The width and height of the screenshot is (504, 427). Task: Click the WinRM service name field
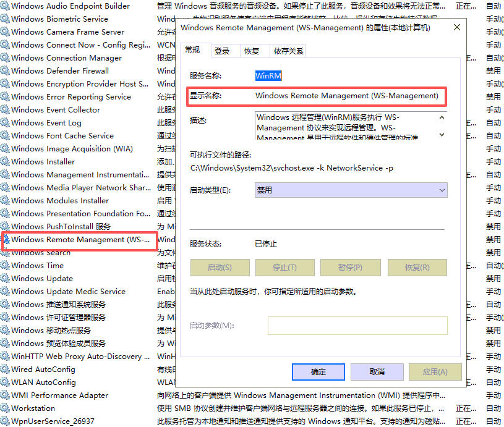[269, 76]
